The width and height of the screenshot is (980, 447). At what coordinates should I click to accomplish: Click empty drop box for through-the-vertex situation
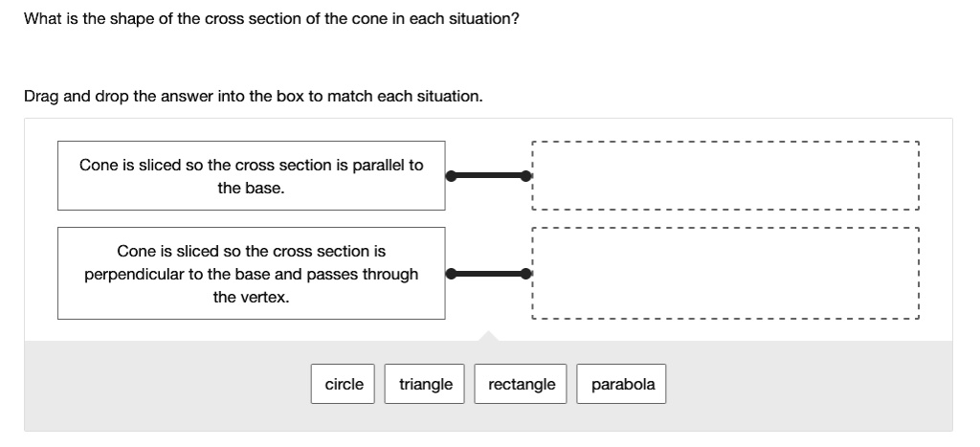click(725, 273)
